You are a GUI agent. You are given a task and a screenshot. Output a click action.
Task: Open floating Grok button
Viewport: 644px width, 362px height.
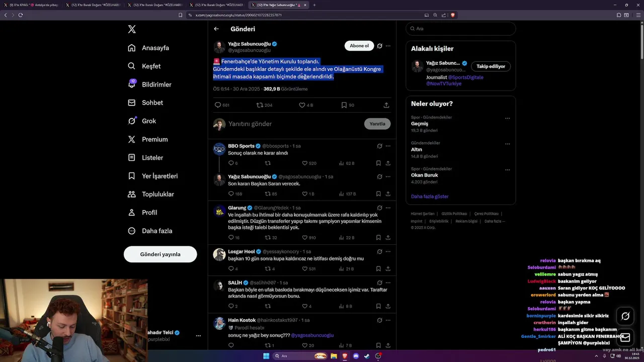click(625, 316)
